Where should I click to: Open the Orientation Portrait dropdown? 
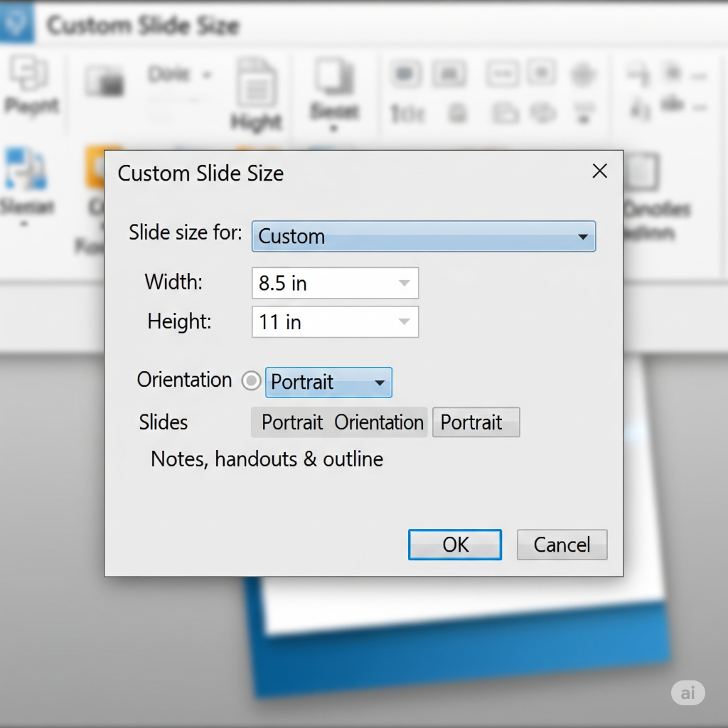click(x=380, y=382)
